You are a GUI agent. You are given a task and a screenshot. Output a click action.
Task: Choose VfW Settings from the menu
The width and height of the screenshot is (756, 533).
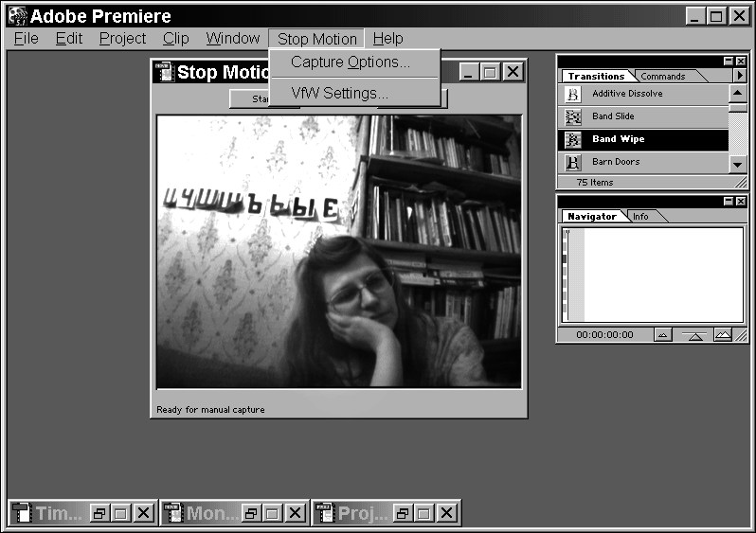(355, 93)
